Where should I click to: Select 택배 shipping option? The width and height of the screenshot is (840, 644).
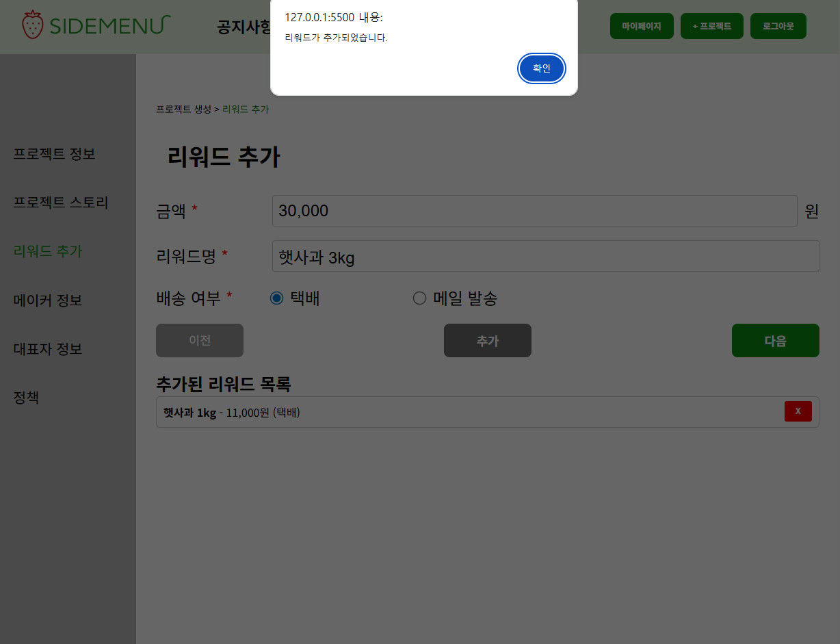(x=276, y=298)
